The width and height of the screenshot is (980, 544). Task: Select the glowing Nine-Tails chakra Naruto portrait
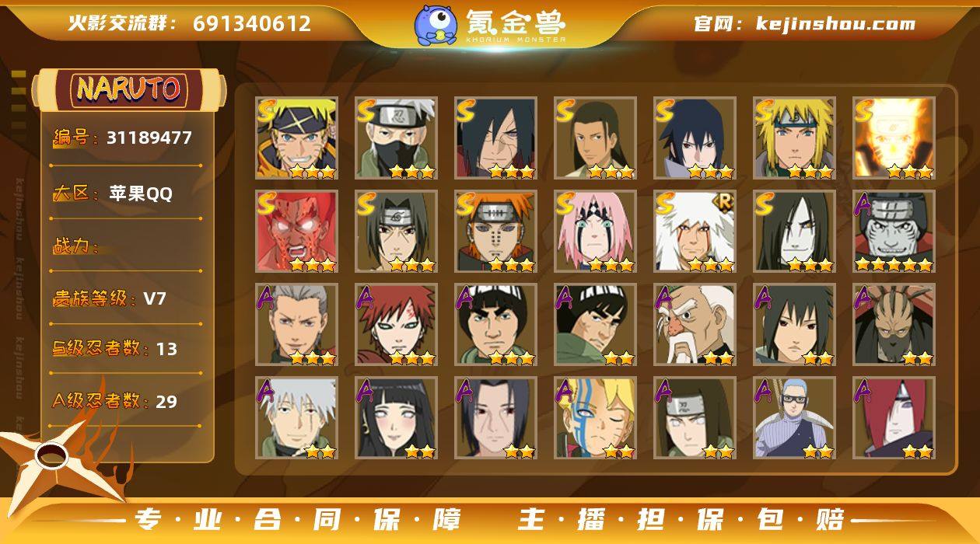coord(894,138)
